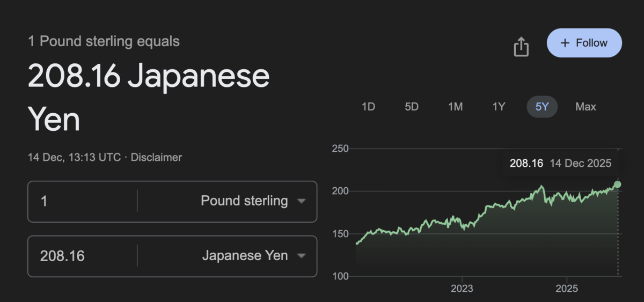Click the 208.16 14 Dec 2025 tooltip

point(560,164)
